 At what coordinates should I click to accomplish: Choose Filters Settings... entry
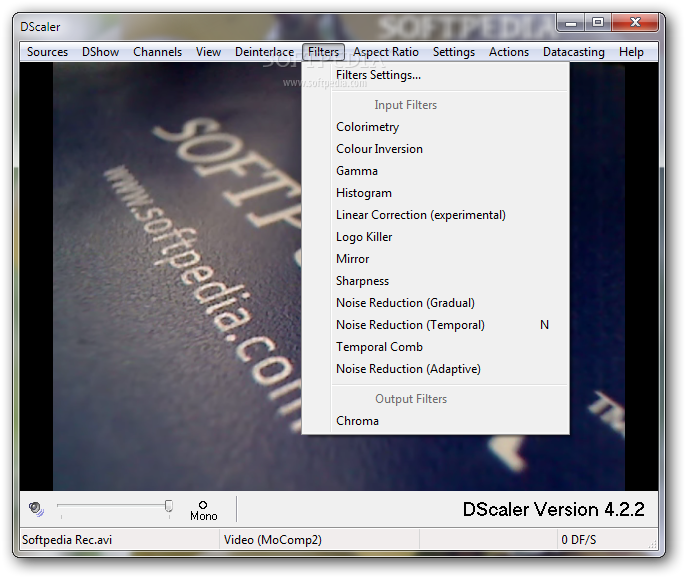tap(436, 75)
